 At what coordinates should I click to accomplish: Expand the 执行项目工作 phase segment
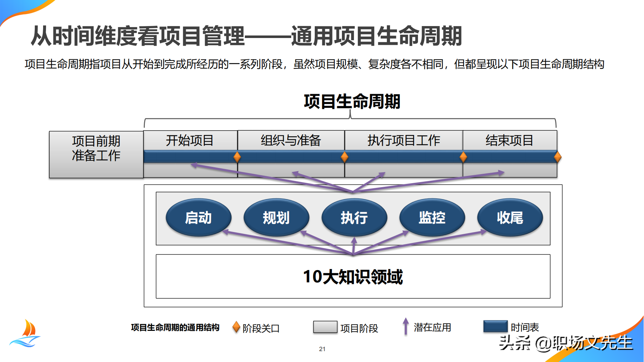coord(403,140)
